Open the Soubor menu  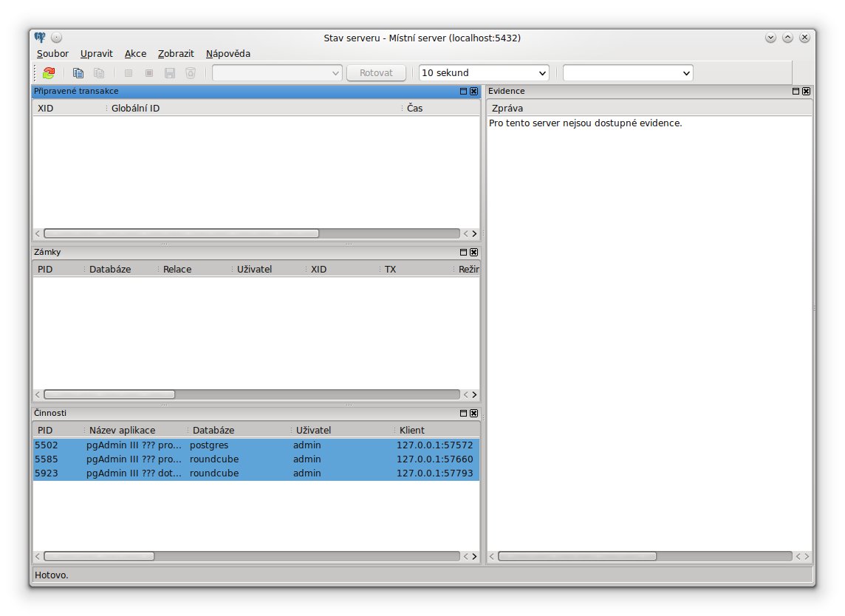click(x=52, y=53)
